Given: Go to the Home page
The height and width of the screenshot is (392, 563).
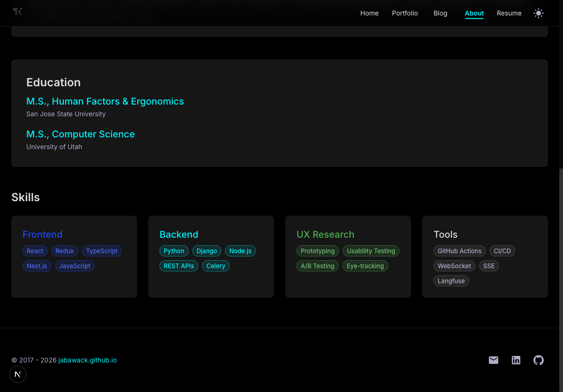Looking at the screenshot, I should pyautogui.click(x=369, y=13).
